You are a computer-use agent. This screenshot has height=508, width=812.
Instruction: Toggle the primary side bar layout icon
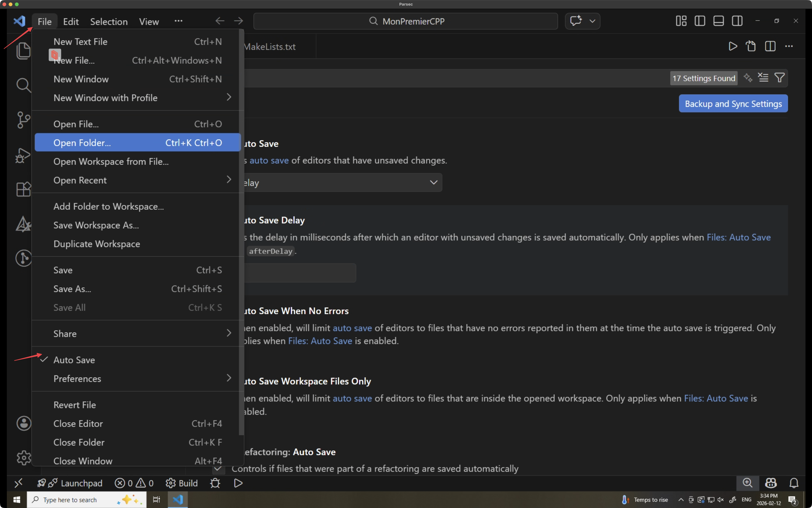point(700,21)
